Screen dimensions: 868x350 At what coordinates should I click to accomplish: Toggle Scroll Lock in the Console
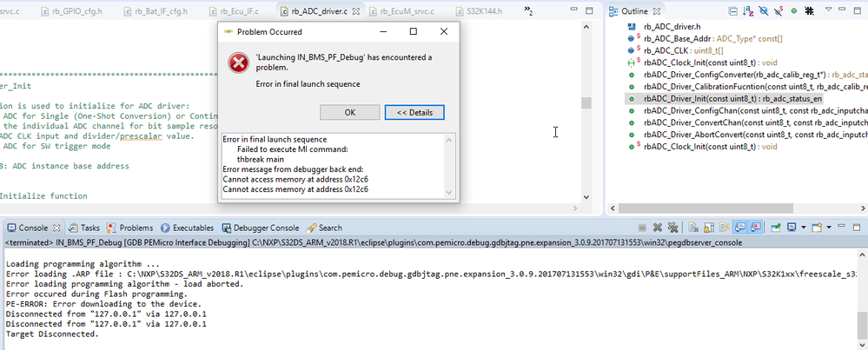[709, 228]
